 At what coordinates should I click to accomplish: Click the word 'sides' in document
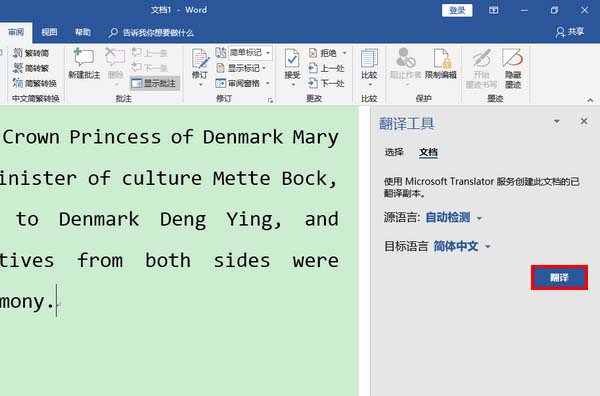(x=242, y=261)
